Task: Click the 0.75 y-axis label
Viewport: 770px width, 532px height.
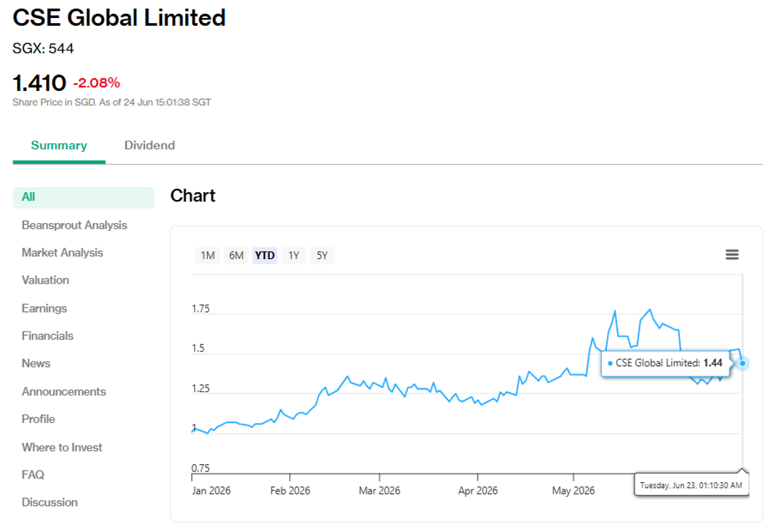Action: point(201,468)
